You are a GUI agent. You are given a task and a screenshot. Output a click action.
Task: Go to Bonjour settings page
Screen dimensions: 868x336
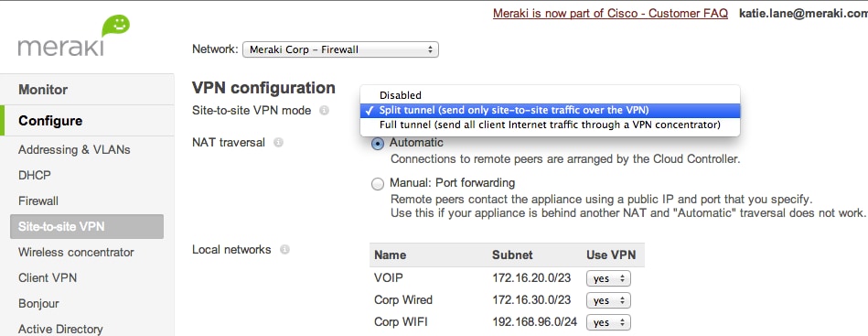point(38,303)
